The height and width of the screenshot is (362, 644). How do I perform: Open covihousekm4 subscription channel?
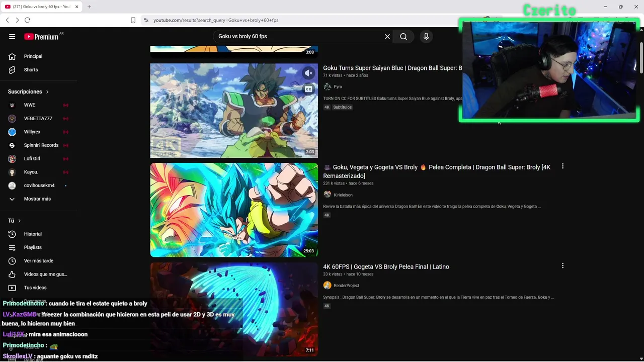pos(39,186)
